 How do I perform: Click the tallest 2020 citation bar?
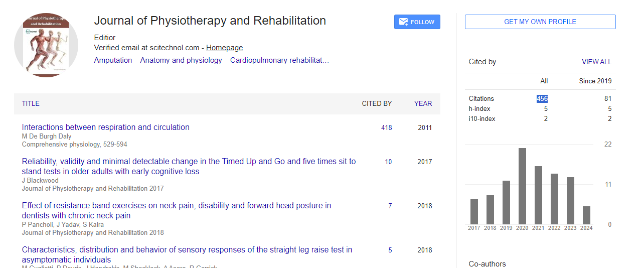click(x=522, y=186)
